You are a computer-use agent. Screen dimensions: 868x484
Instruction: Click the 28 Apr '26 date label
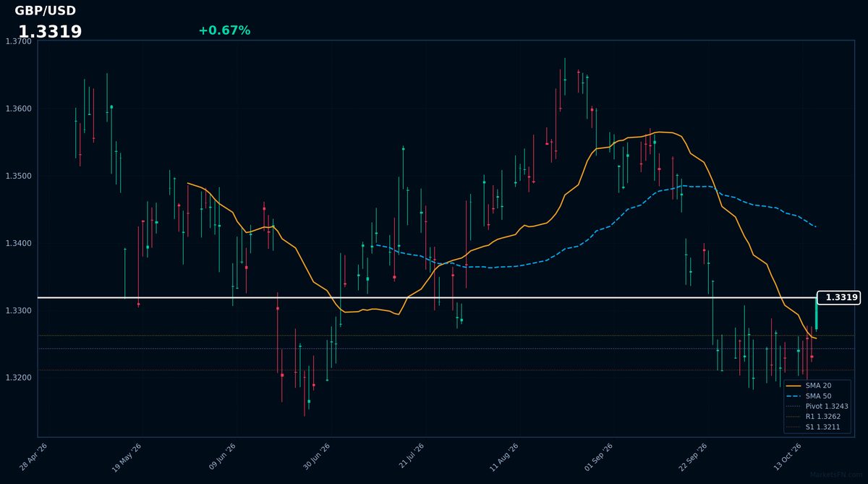(x=33, y=457)
